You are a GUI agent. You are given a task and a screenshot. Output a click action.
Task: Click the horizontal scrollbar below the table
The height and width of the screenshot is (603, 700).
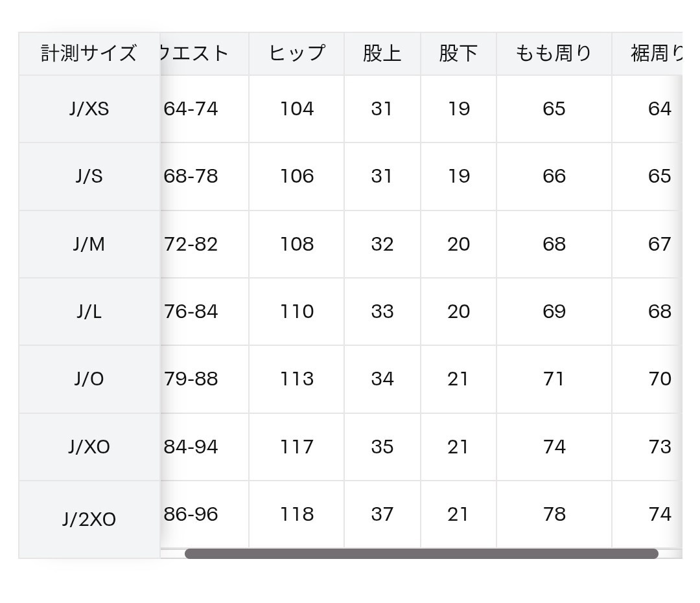click(x=421, y=552)
